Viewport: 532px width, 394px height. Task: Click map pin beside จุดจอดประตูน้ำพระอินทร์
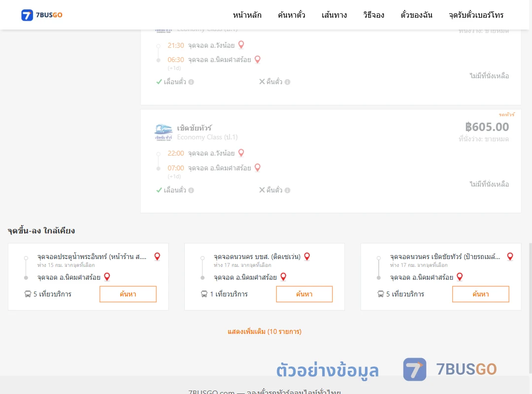tap(157, 257)
